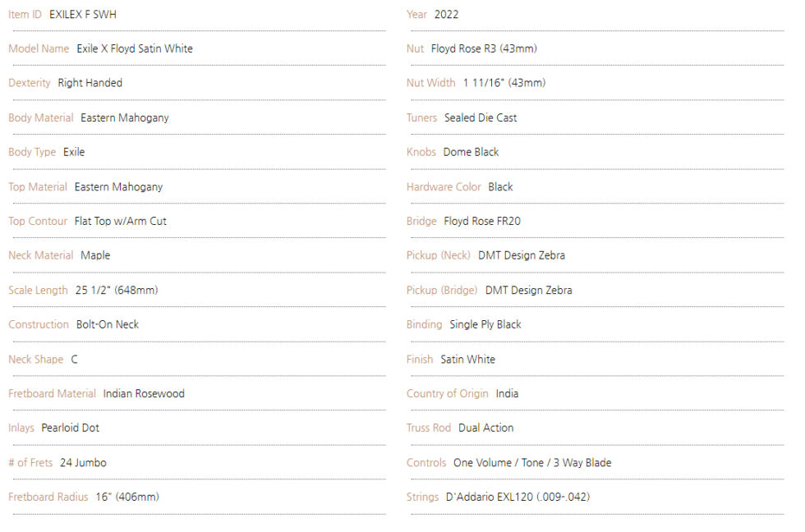Viewport: 805px width, 532px height.
Task: Click the Body Material label
Action: (40, 118)
